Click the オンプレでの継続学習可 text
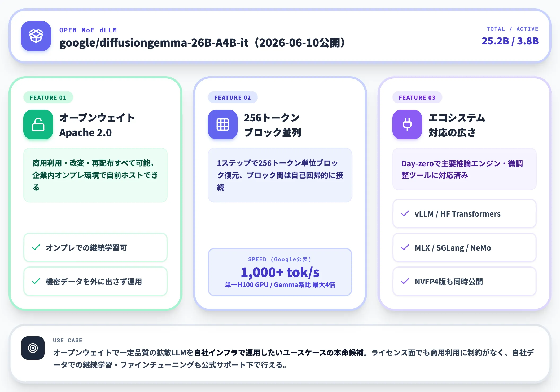Image resolution: width=560 pixels, height=392 pixels. pyautogui.click(x=86, y=248)
